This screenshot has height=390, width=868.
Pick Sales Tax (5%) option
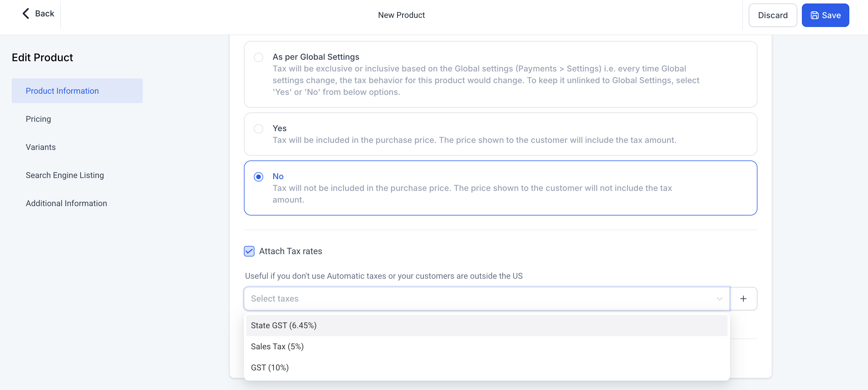click(x=277, y=346)
